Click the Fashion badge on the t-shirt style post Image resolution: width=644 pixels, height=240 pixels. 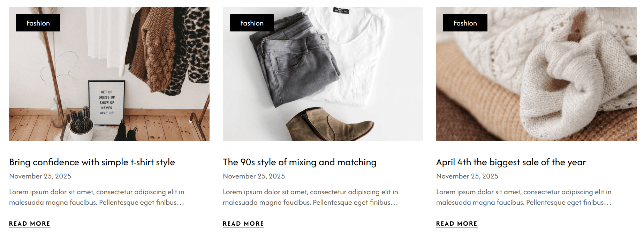click(38, 23)
